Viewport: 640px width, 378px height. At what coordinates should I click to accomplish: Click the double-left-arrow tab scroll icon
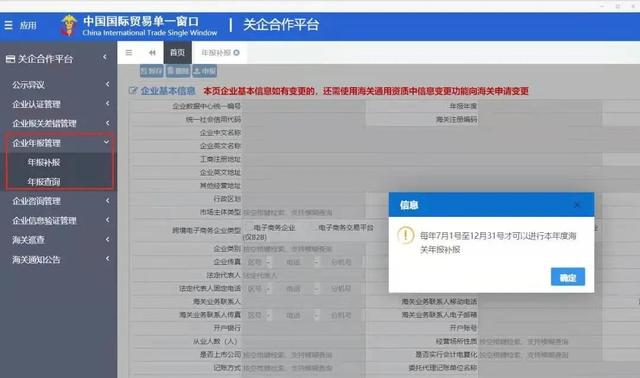(152, 53)
